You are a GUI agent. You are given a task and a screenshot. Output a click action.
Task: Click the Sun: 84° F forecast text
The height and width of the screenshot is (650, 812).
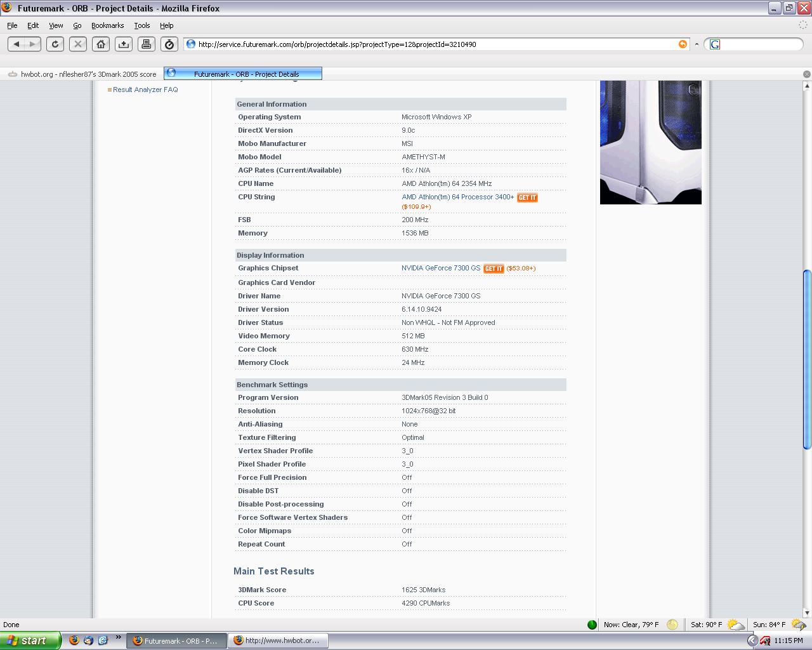point(769,625)
